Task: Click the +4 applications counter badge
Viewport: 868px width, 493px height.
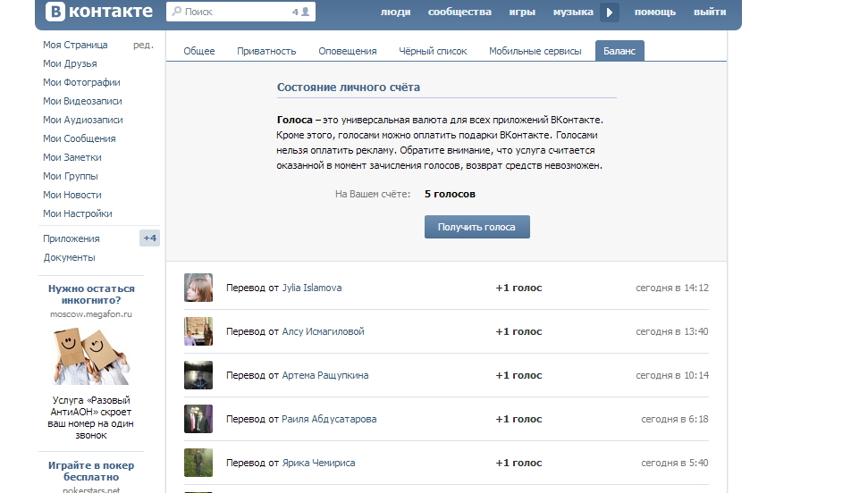Action: 149,238
